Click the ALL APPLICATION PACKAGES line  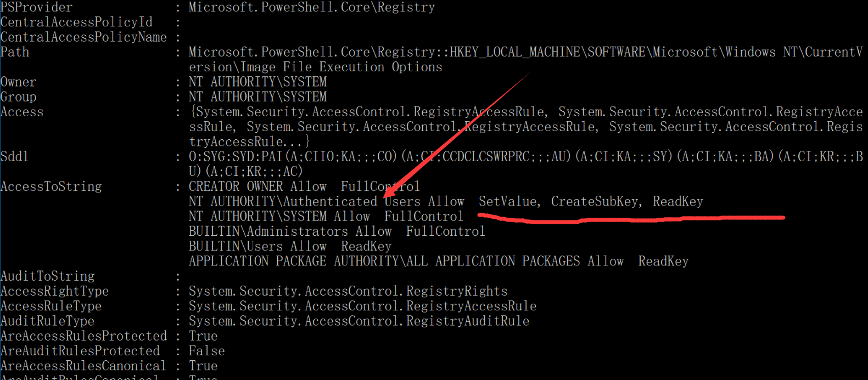tap(439, 261)
